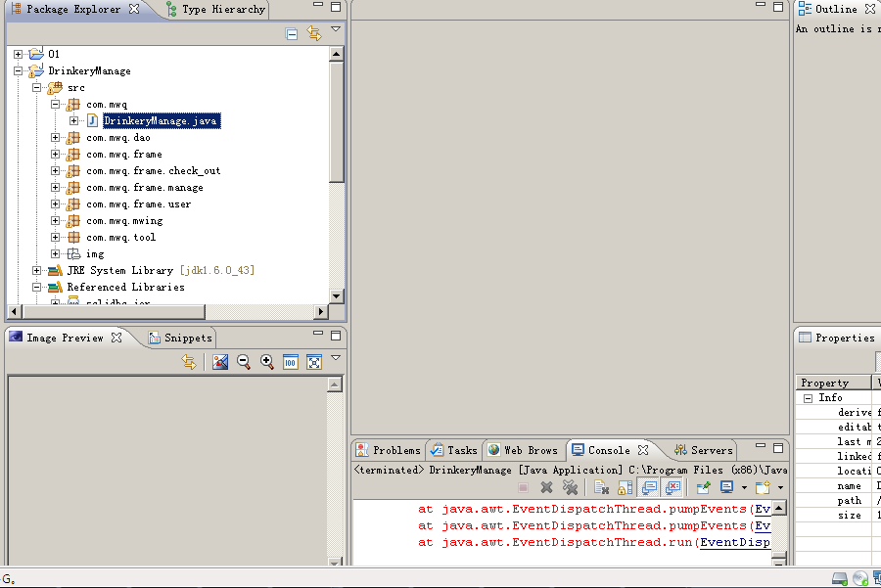This screenshot has height=588, width=881.
Task: Toggle Pin Console
Action: tap(703, 487)
